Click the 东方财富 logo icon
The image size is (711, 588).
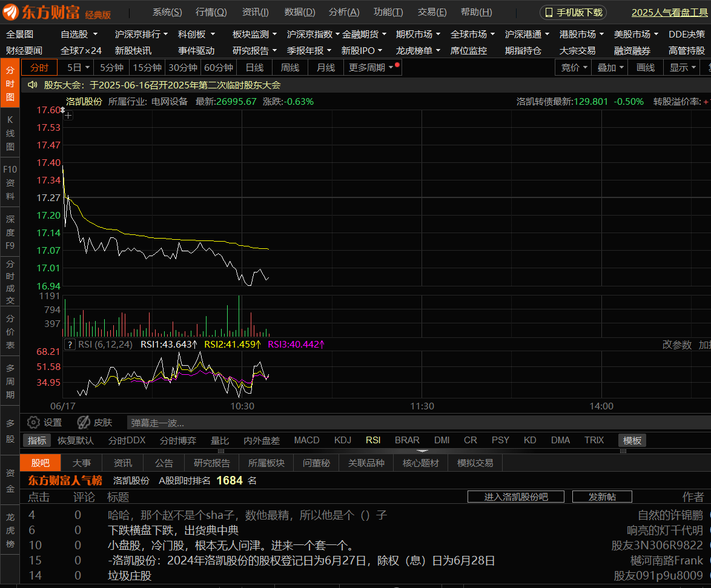[x=10, y=12]
